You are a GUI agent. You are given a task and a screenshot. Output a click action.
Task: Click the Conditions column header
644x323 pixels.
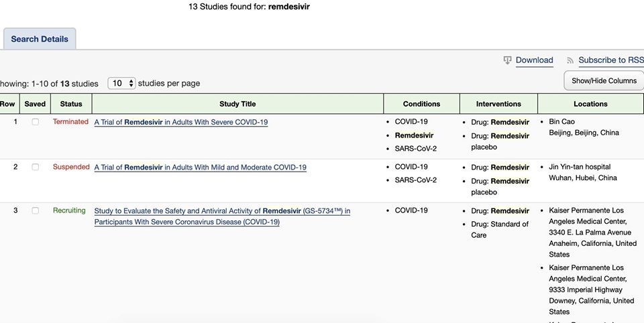pos(421,104)
